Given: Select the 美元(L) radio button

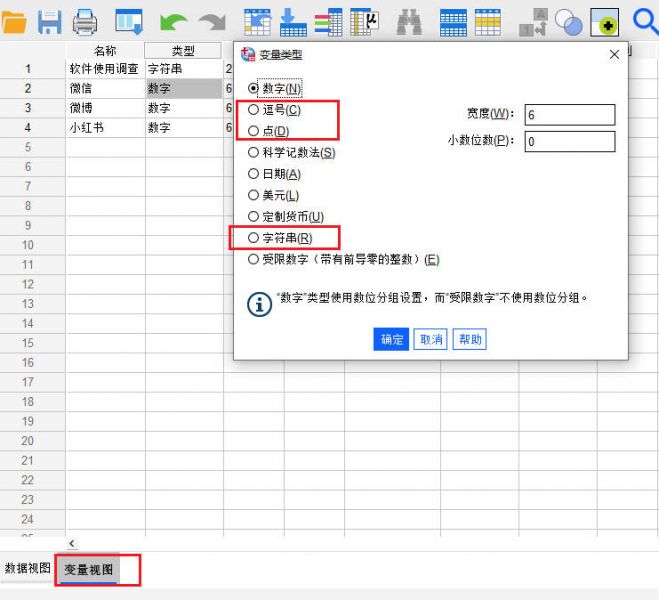Looking at the screenshot, I should point(253,195).
